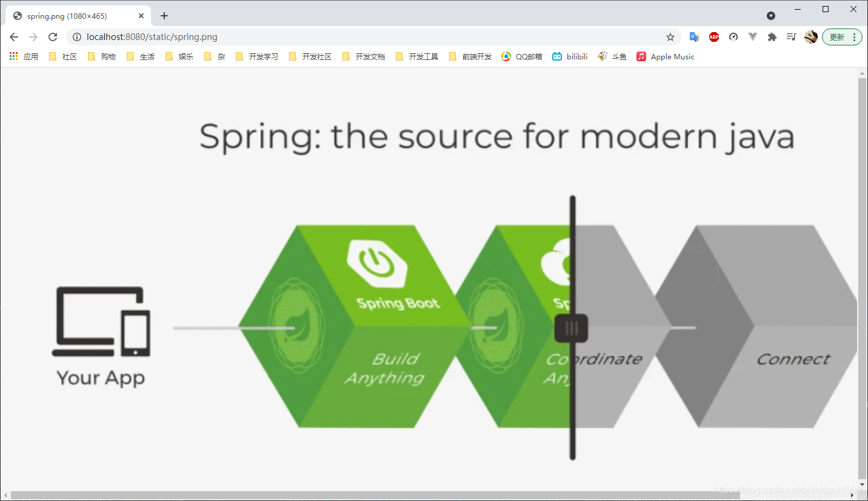Open the bilibili bookmark
Image resolution: width=868 pixels, height=501 pixels.
570,56
